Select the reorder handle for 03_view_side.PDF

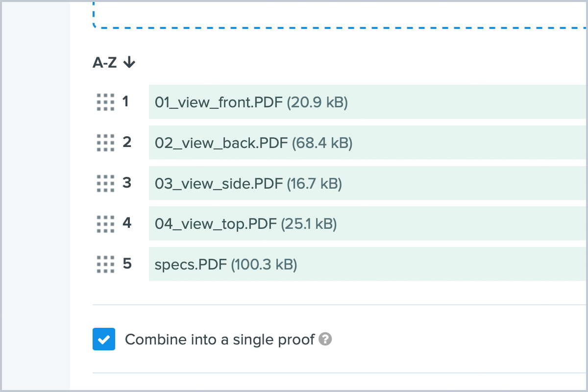tap(105, 183)
